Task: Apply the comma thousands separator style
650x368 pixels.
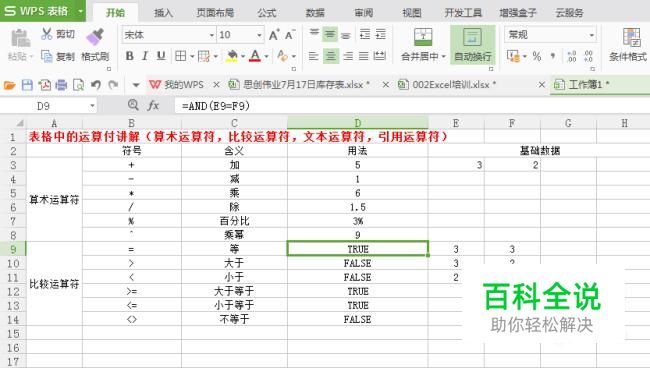Action: click(x=553, y=56)
